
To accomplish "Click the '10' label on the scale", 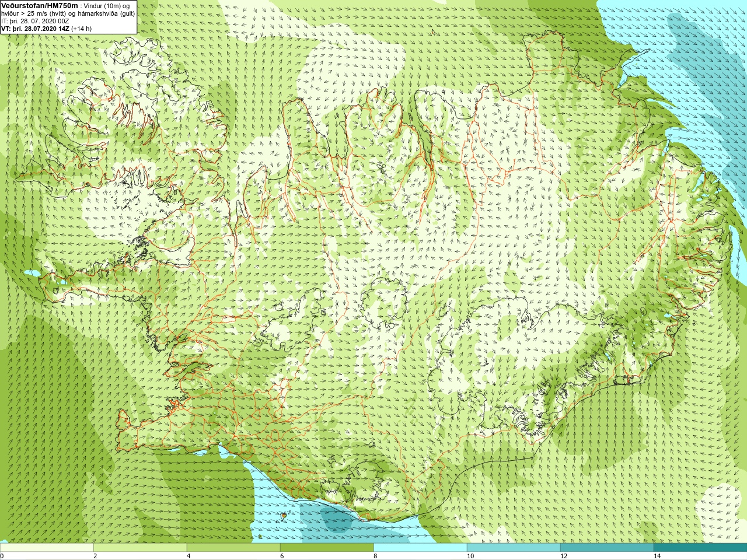I will tap(470, 556).
